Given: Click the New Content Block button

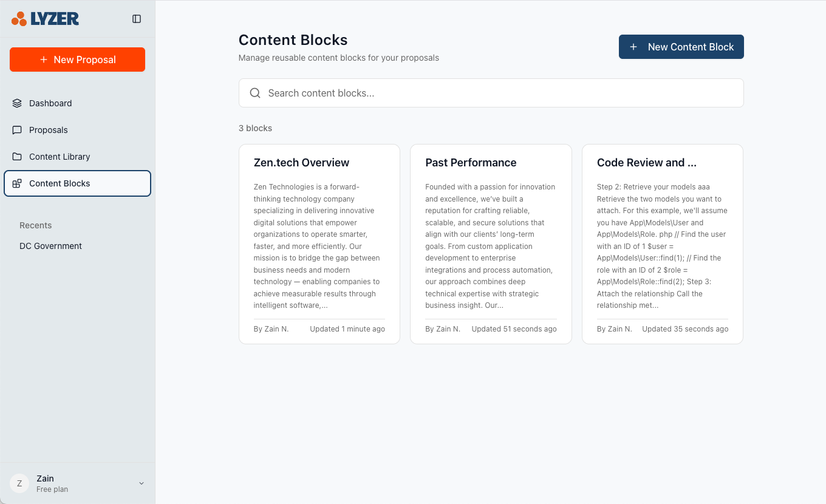Looking at the screenshot, I should 681,47.
